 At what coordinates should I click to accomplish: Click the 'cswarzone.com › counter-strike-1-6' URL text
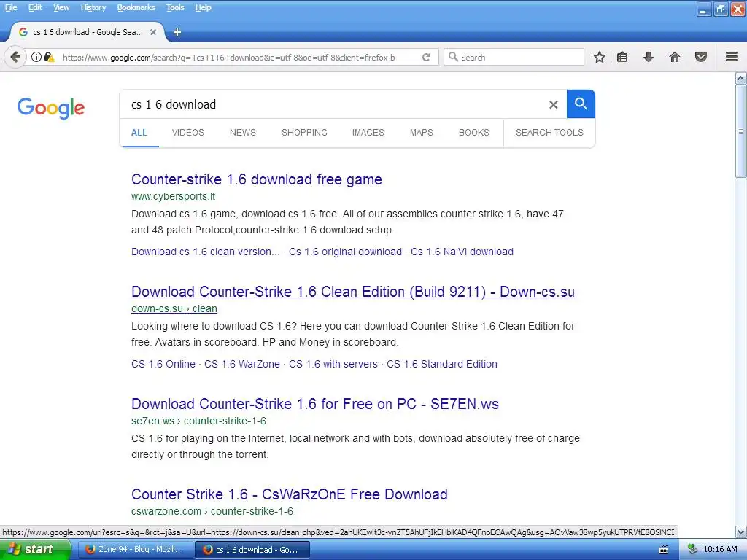(x=212, y=511)
